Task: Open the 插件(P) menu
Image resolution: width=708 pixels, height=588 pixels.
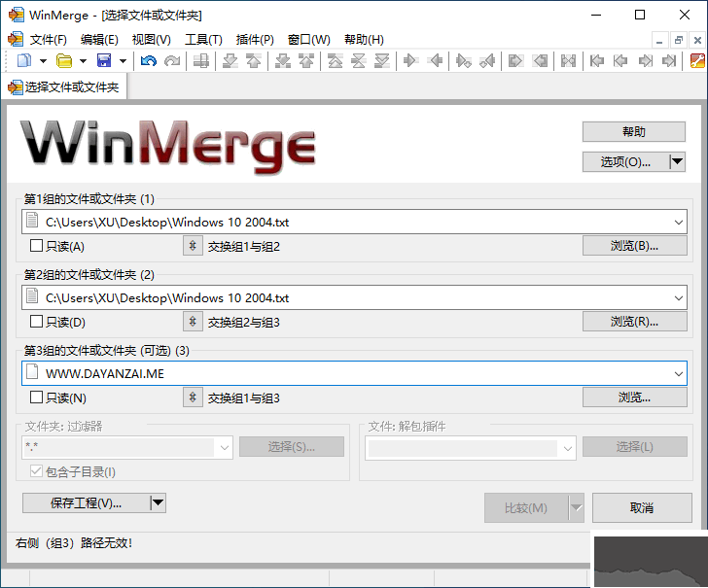Action: (255, 40)
